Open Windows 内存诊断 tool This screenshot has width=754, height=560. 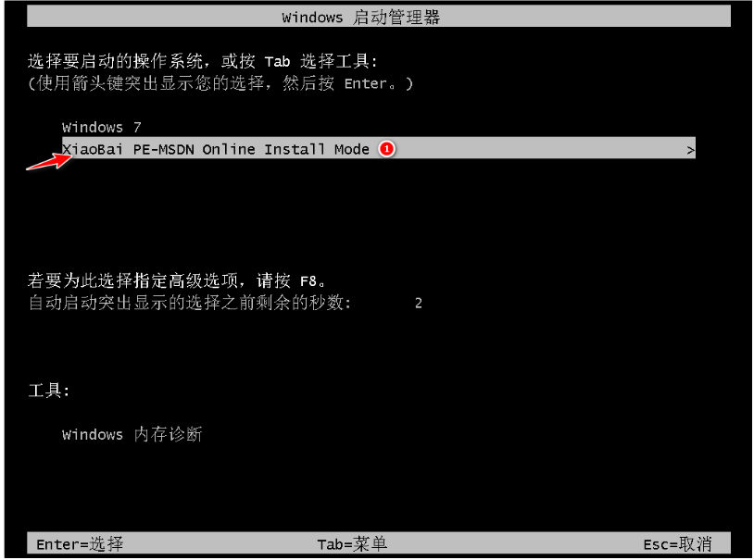(132, 434)
